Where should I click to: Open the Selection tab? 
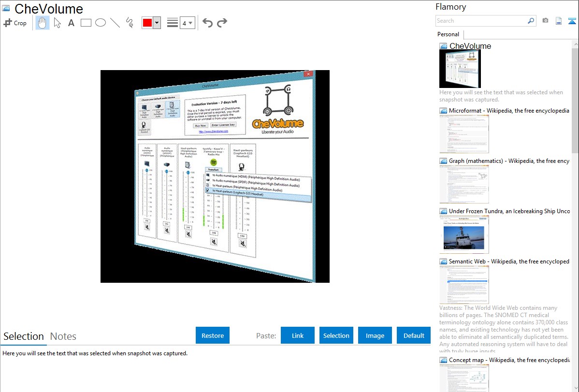(24, 336)
